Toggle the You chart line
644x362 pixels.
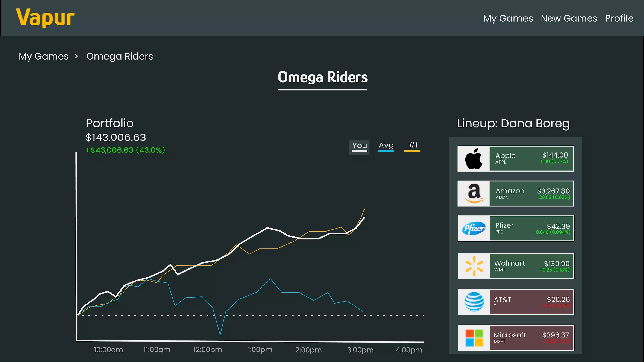click(359, 146)
